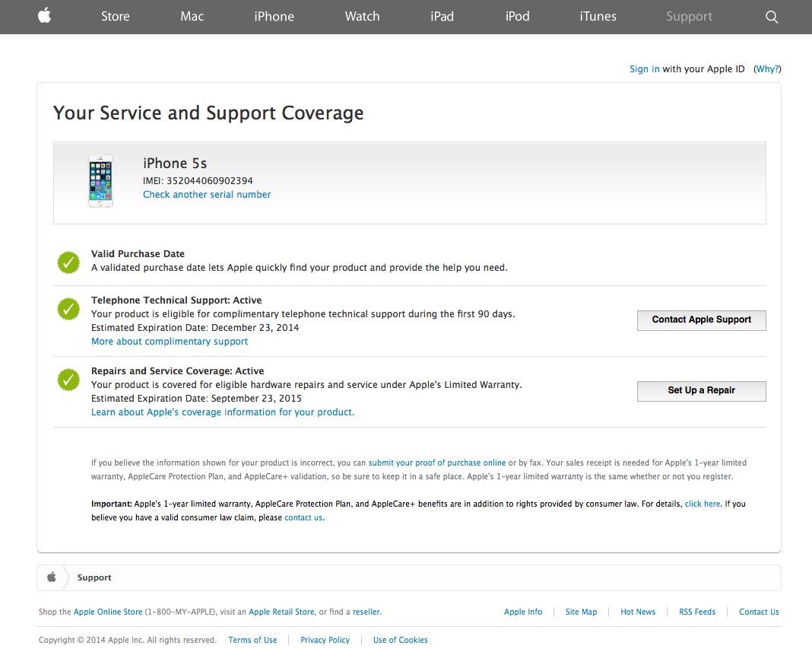The width and height of the screenshot is (812, 671).
Task: Click the Repairs and Service Coverage checkmark
Action: click(68, 380)
